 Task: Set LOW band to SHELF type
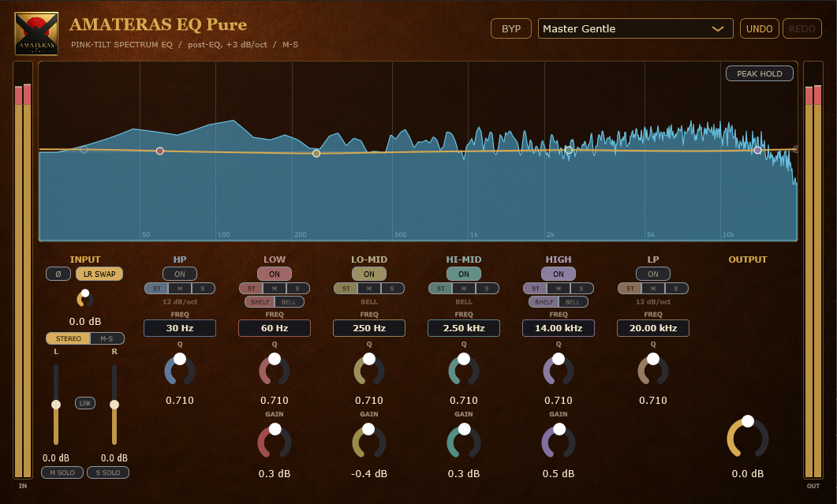260,301
